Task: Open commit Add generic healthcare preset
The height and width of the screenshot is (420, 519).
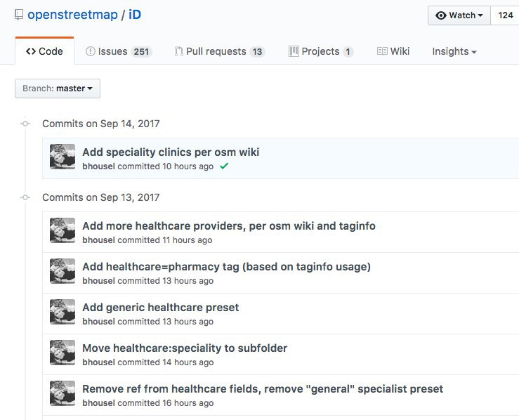Action: pyautogui.click(x=161, y=307)
